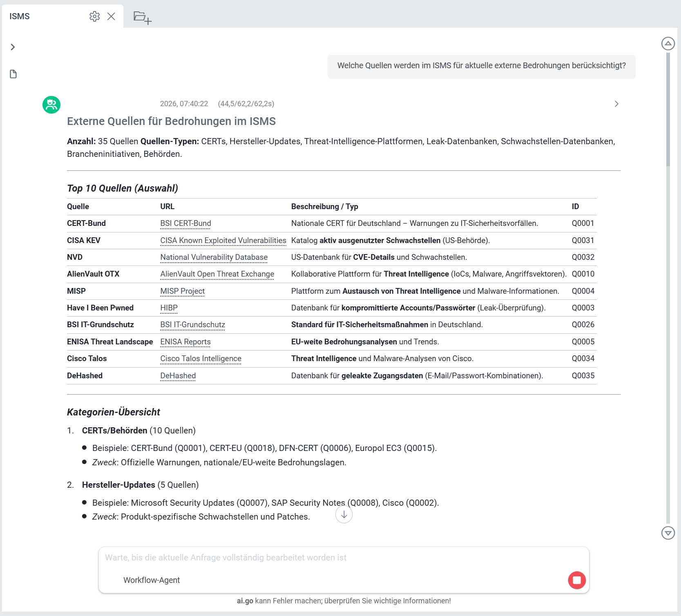681x616 pixels.
Task: Start a new session via the folder-plus icon
Action: (142, 17)
